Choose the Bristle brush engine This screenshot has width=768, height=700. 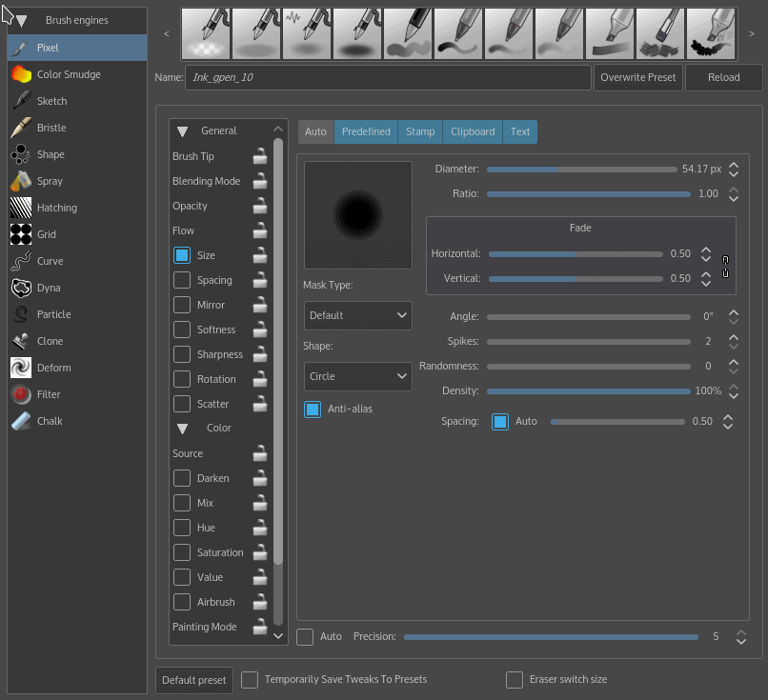tap(77, 128)
